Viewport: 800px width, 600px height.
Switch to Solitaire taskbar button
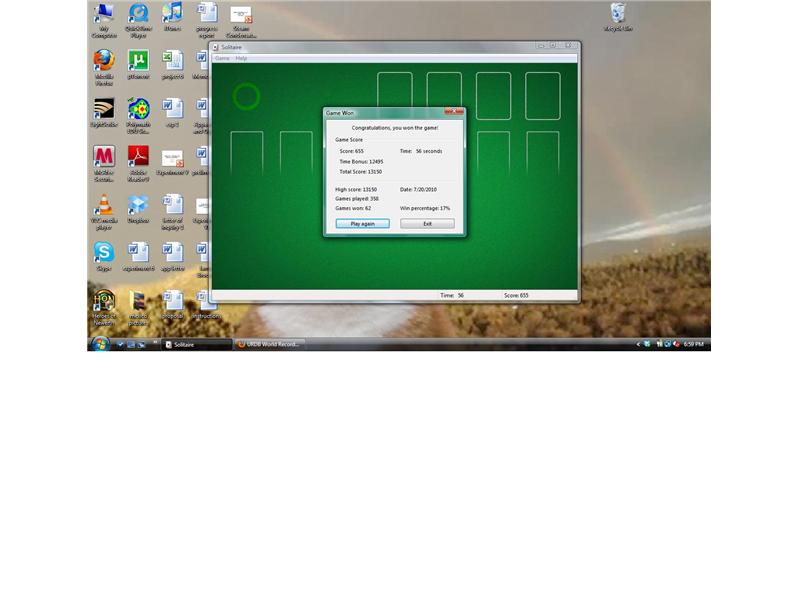196,344
